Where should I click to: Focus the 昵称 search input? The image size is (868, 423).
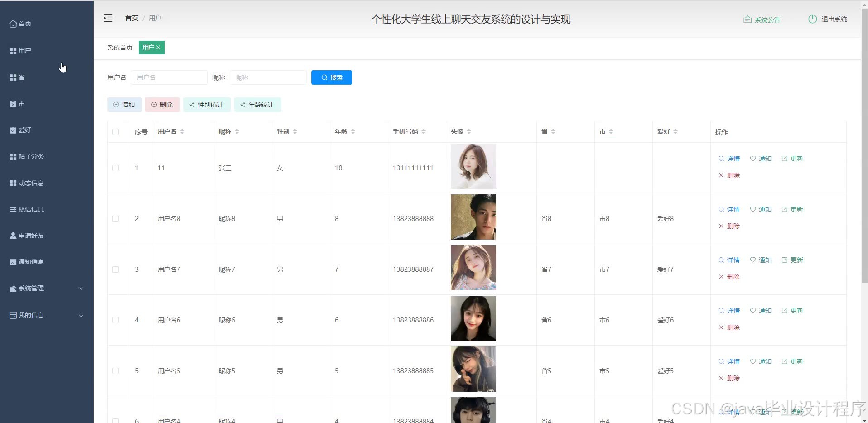pyautogui.click(x=268, y=77)
